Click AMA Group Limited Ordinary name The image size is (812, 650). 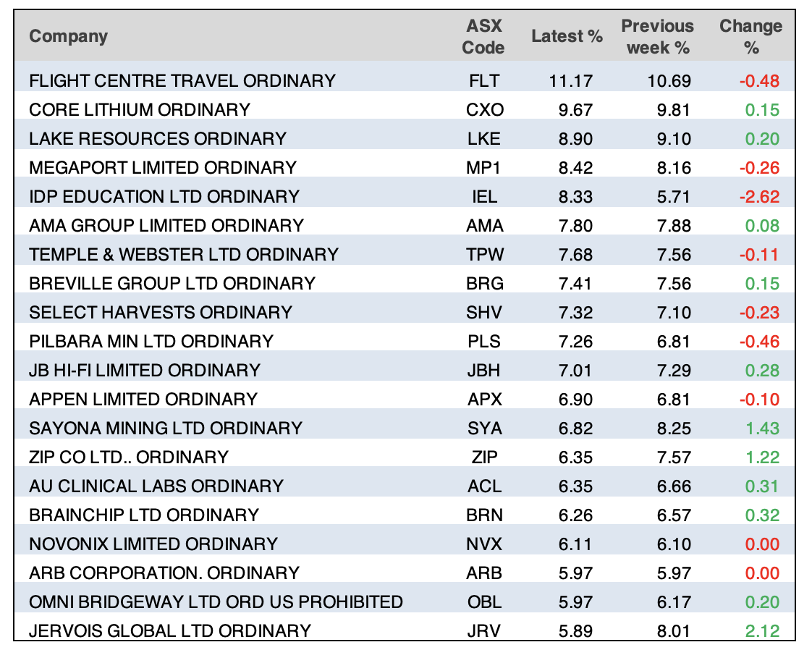point(166,225)
